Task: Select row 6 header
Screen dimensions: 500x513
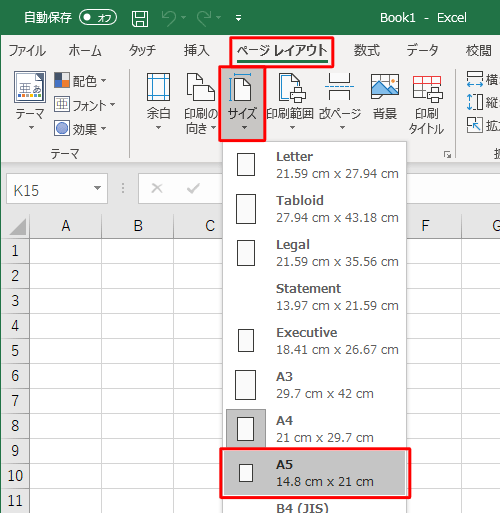Action: 15,376
